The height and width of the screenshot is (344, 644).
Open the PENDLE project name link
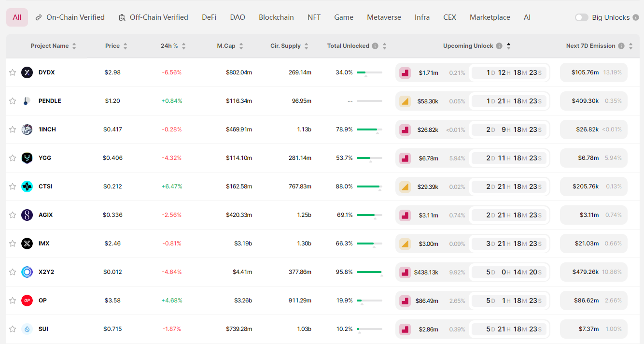(x=50, y=101)
